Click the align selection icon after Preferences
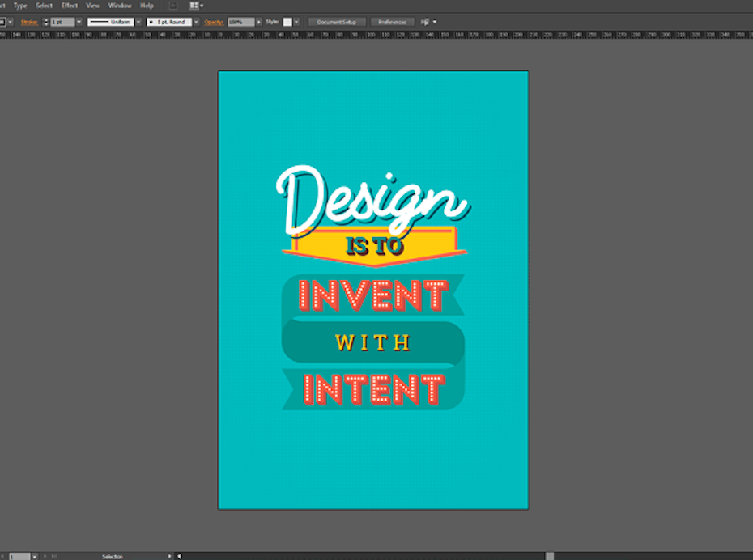Screen dimensions: 753x560 click(425, 22)
